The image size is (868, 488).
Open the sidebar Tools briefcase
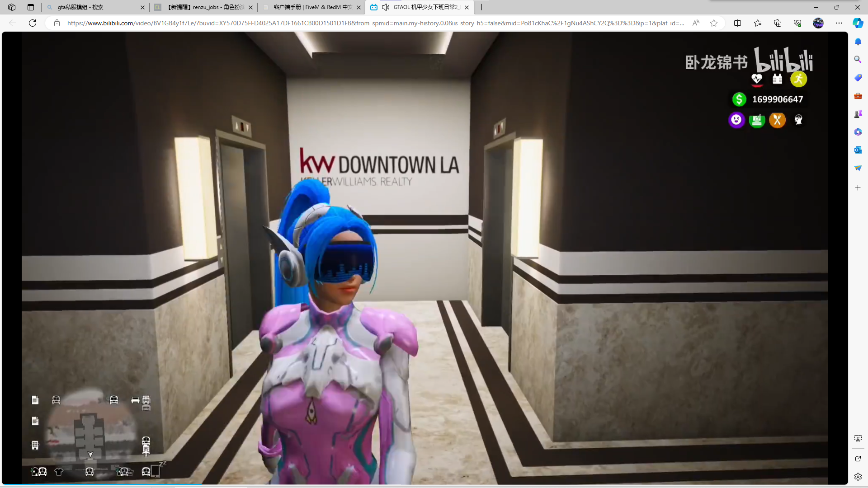pyautogui.click(x=858, y=96)
